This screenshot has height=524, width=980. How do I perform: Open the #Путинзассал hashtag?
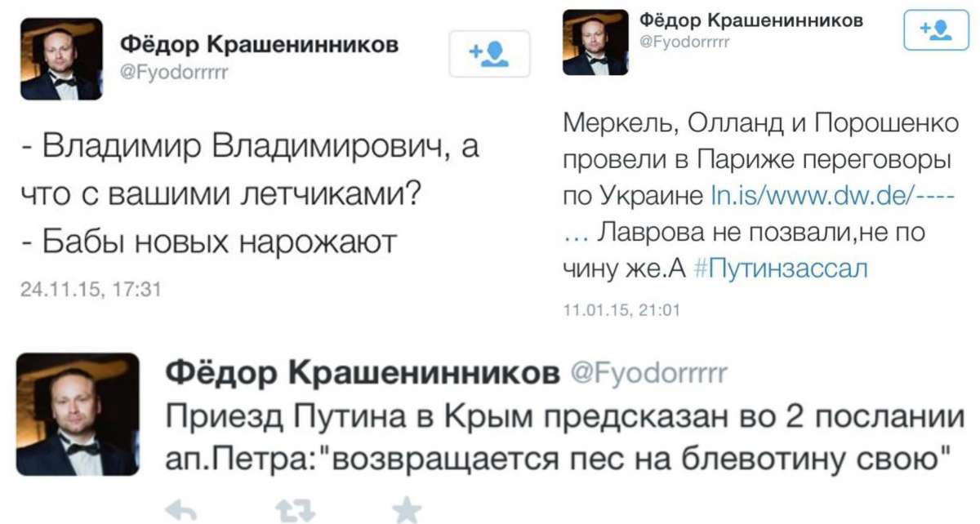click(x=782, y=269)
